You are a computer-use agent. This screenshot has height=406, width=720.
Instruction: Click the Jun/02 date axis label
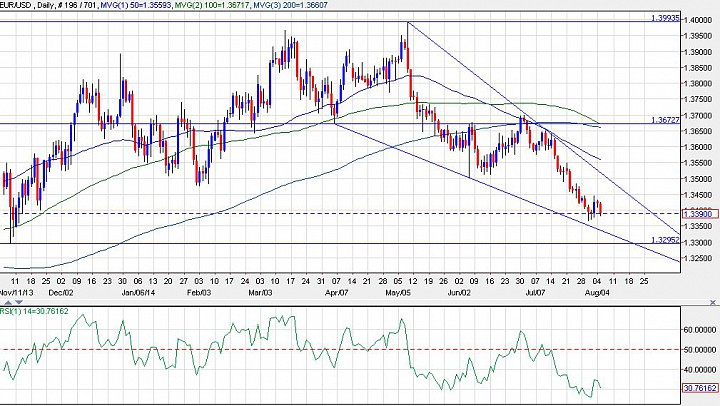459,293
